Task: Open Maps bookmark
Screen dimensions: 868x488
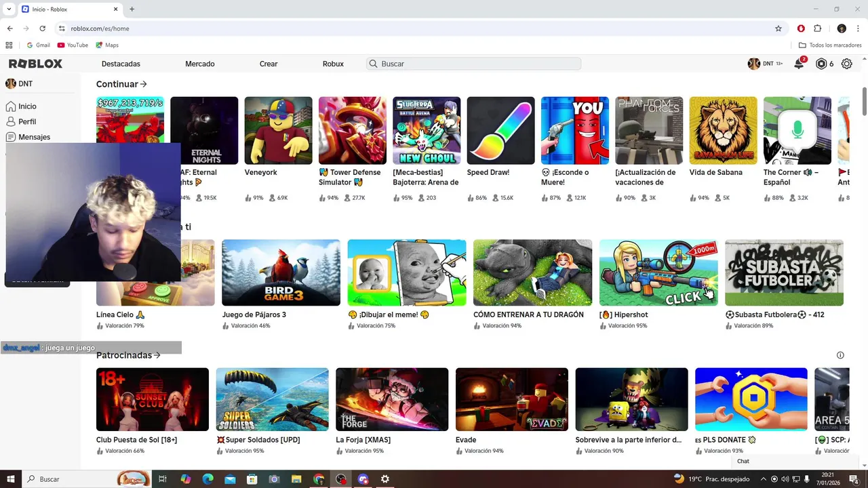Action: [x=107, y=45]
